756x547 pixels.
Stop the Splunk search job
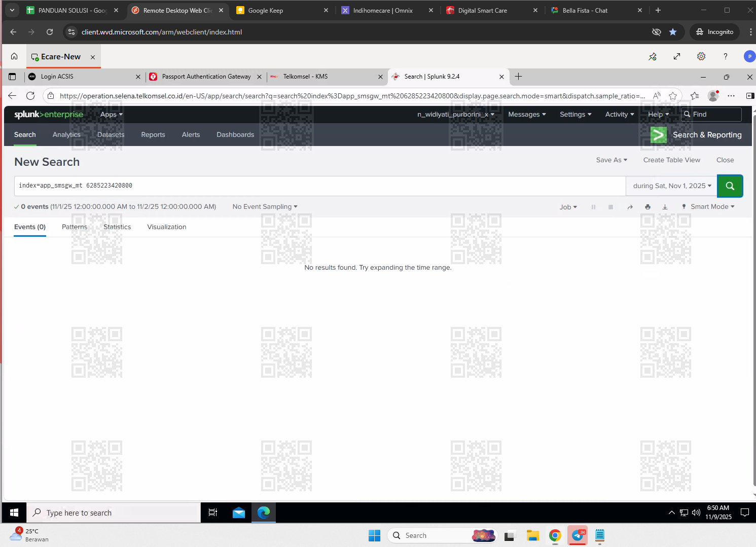(611, 207)
